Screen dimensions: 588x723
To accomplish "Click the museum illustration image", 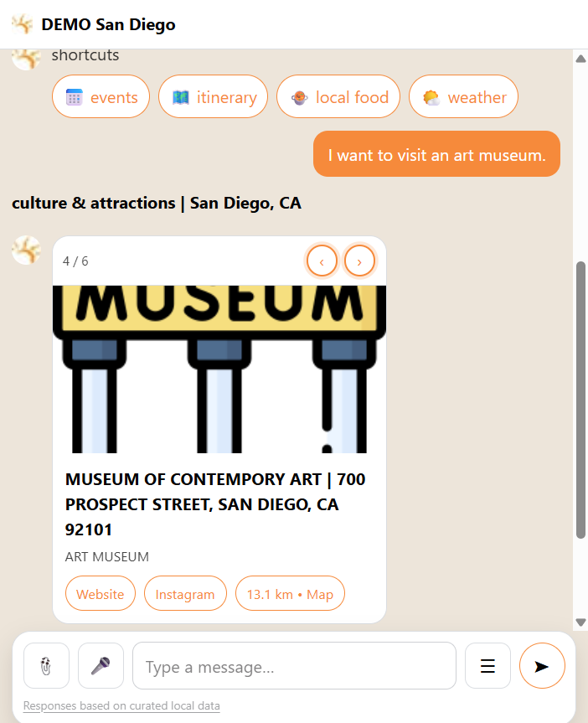I will click(x=219, y=369).
